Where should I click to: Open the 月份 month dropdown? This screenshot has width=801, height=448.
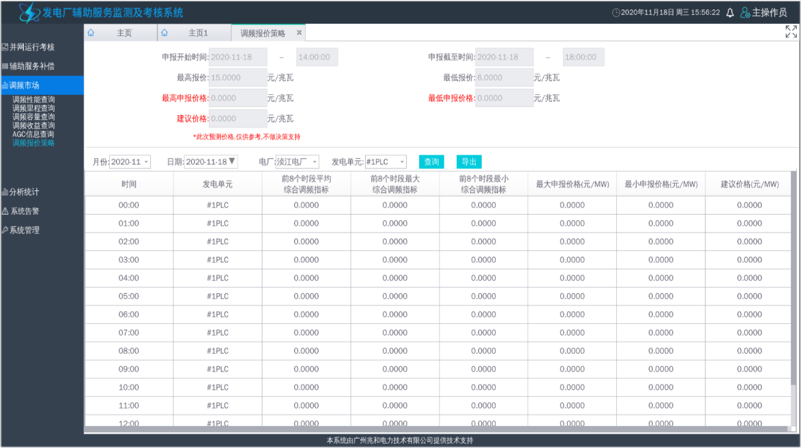pos(130,162)
